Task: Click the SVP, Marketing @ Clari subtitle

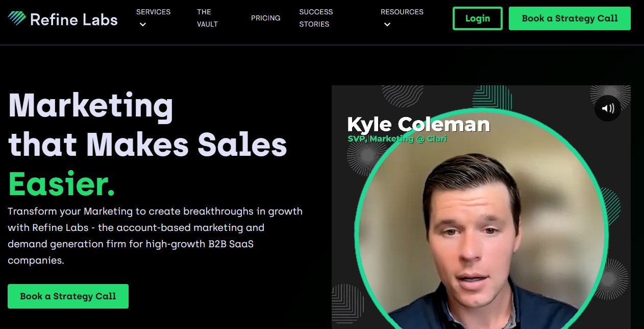Action: tap(397, 138)
